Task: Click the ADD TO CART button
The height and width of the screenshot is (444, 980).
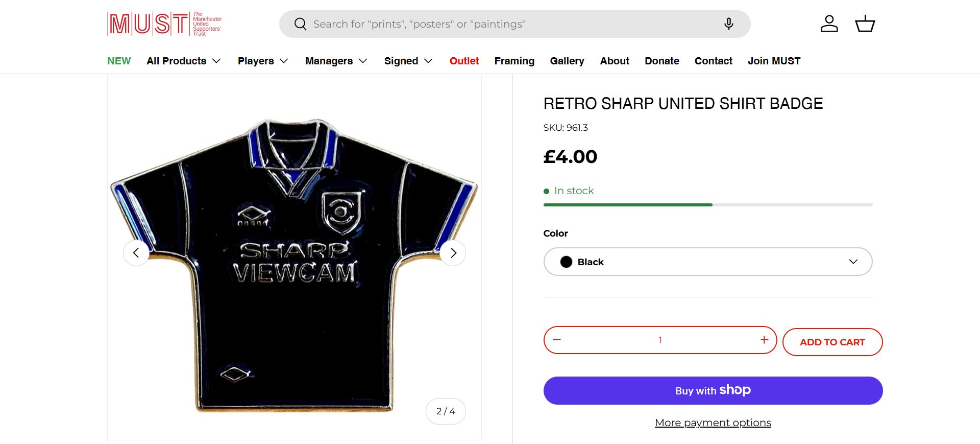Action: [832, 342]
